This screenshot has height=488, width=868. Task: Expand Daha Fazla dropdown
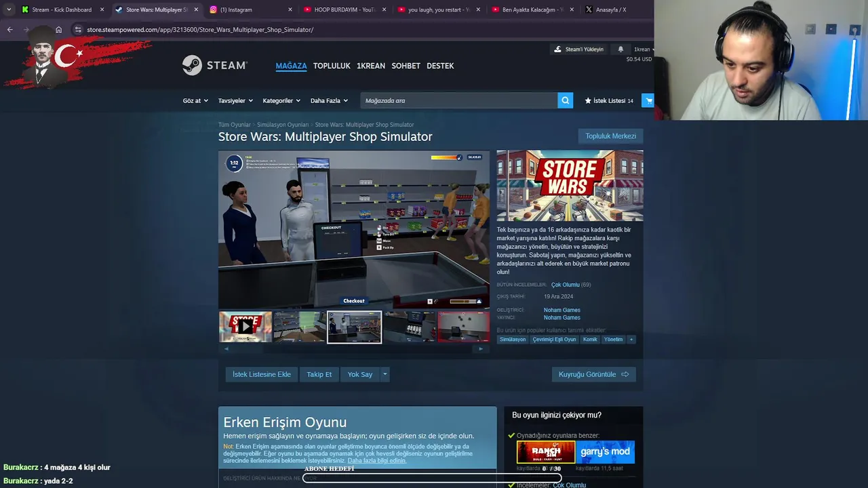pyautogui.click(x=329, y=100)
